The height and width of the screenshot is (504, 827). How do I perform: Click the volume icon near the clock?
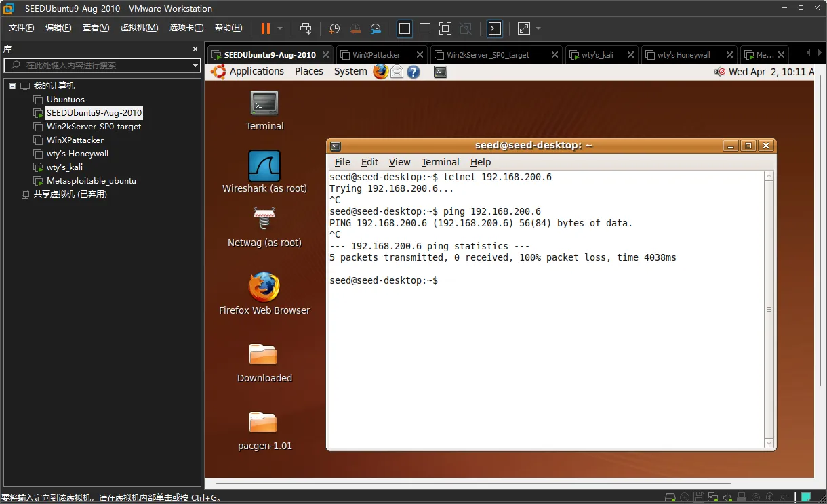(719, 72)
